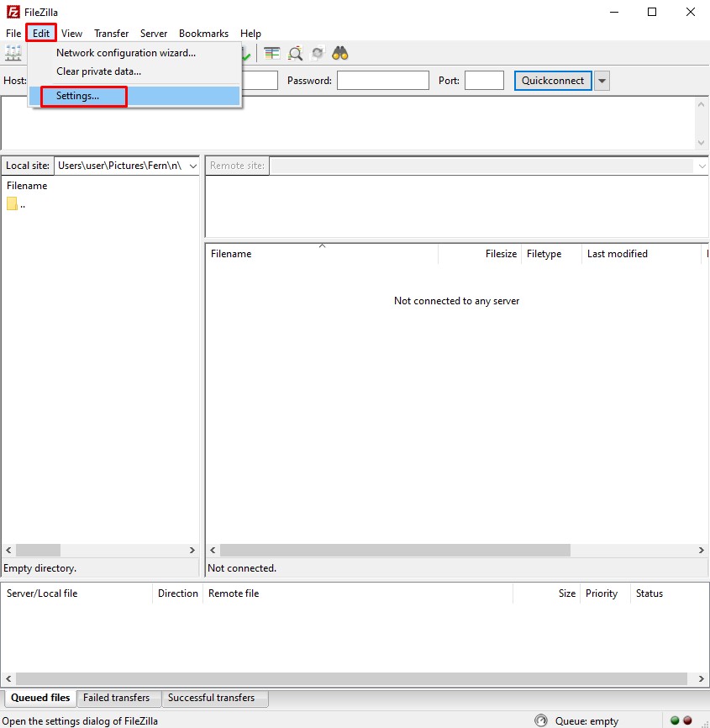Click the Direction queue column header
Viewport: 710px width, 728px height.
pyautogui.click(x=178, y=593)
